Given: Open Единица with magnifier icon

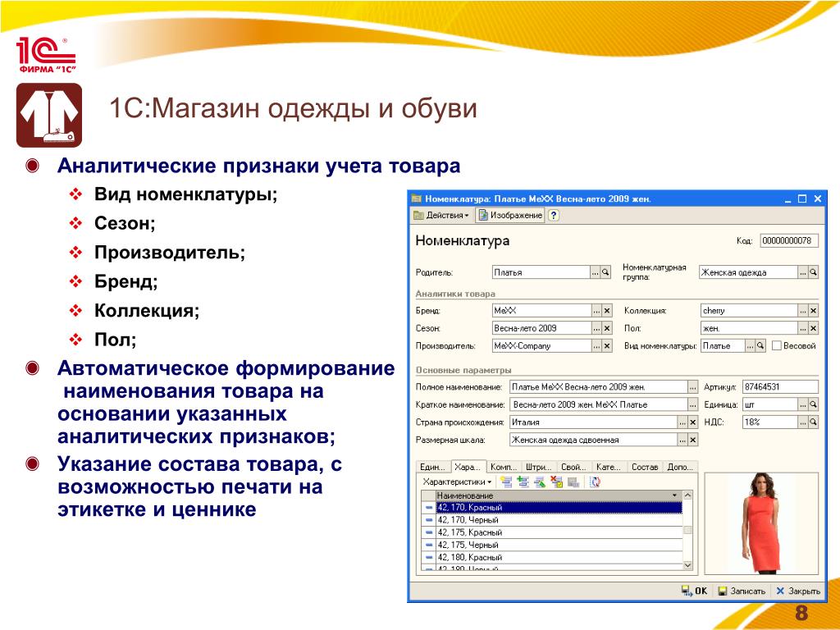Looking at the screenshot, I should 813,404.
